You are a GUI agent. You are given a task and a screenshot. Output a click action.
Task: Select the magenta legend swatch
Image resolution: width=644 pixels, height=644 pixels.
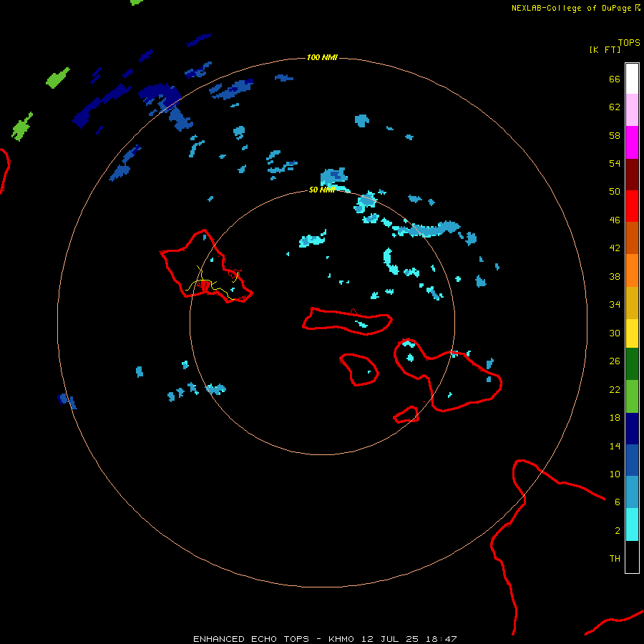[x=632, y=142]
